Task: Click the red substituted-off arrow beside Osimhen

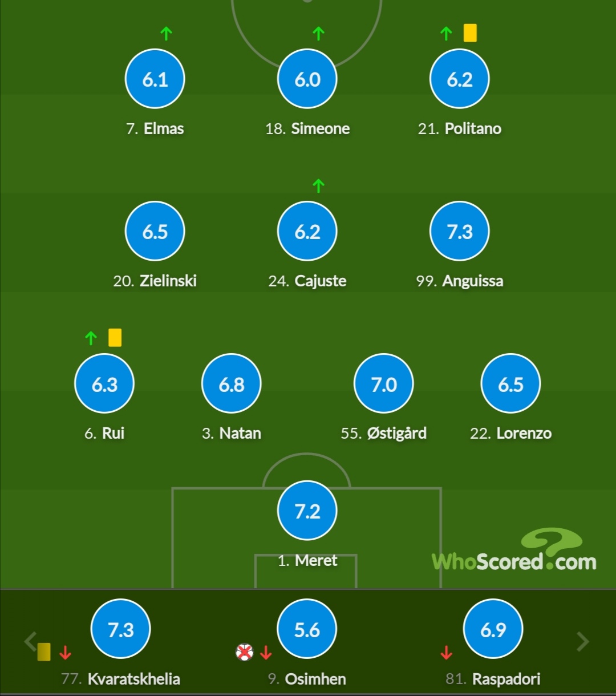Action: [x=266, y=652]
